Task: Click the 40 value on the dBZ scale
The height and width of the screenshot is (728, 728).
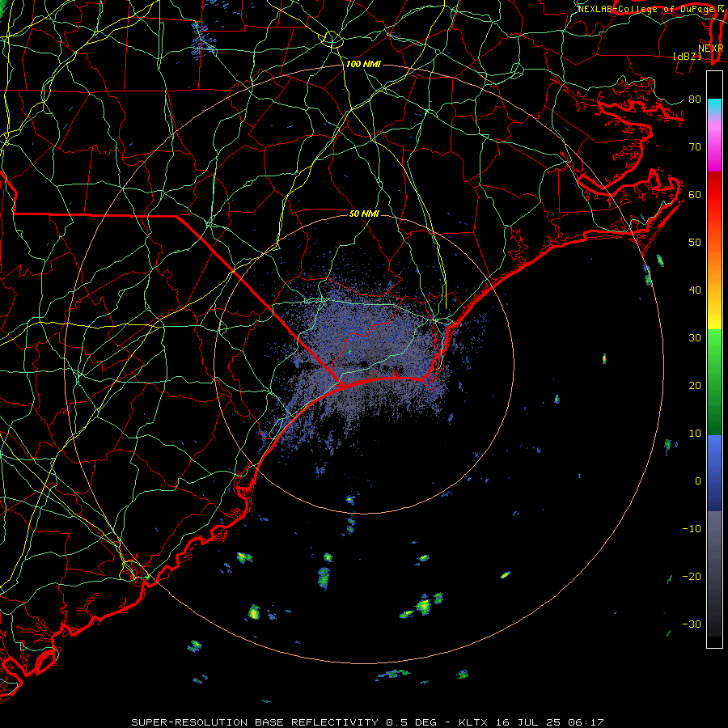Action: point(695,290)
